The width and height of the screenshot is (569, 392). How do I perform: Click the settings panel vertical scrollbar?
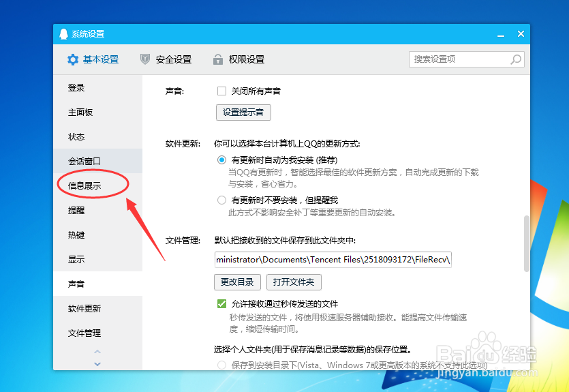527,243
